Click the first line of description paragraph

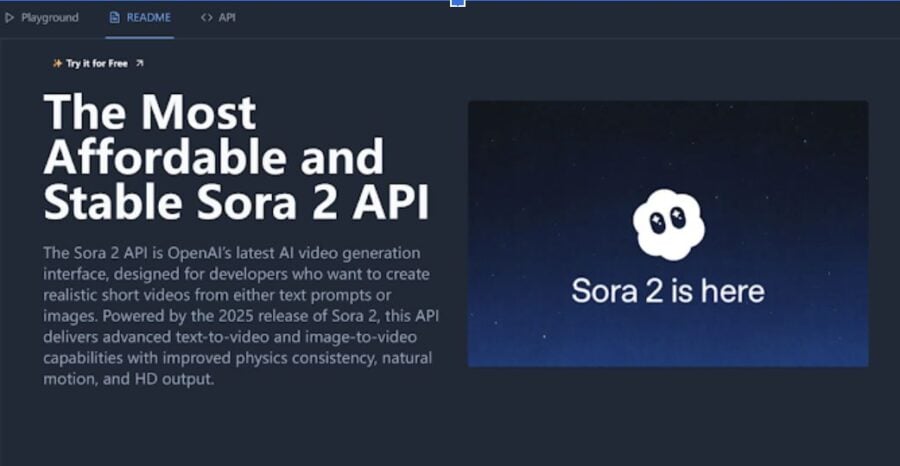tap(232, 252)
